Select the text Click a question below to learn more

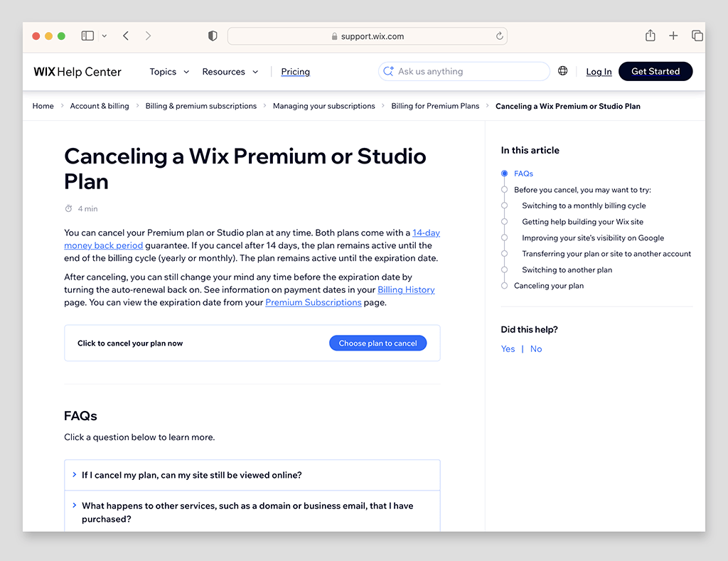[139, 437]
